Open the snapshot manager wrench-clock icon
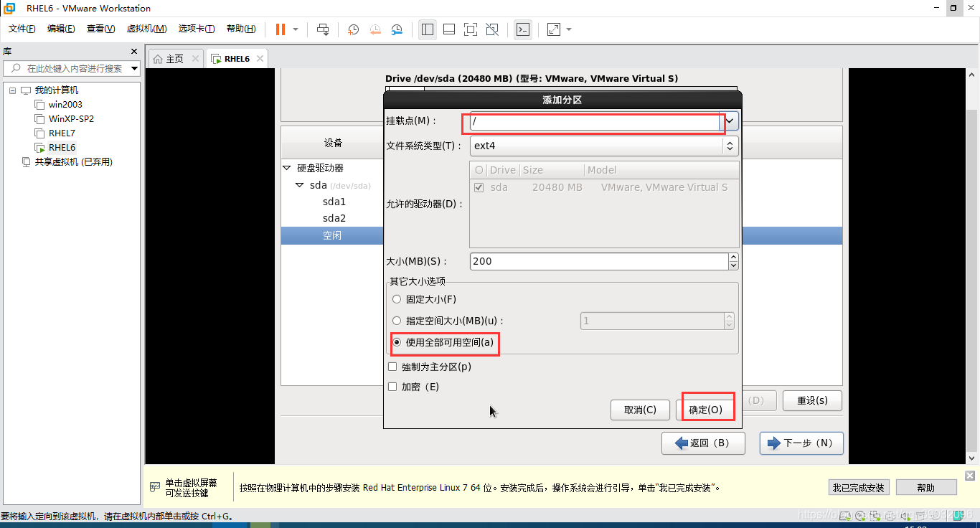The height and width of the screenshot is (528, 980). (x=397, y=29)
